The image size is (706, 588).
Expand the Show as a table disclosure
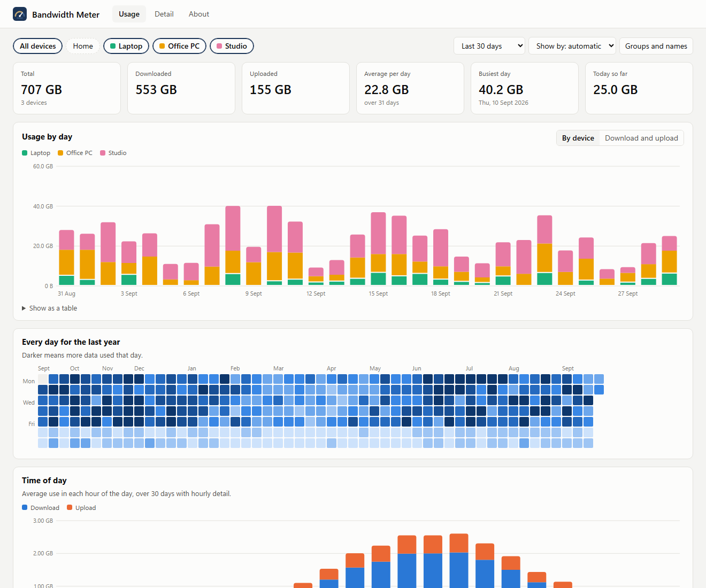(x=50, y=308)
